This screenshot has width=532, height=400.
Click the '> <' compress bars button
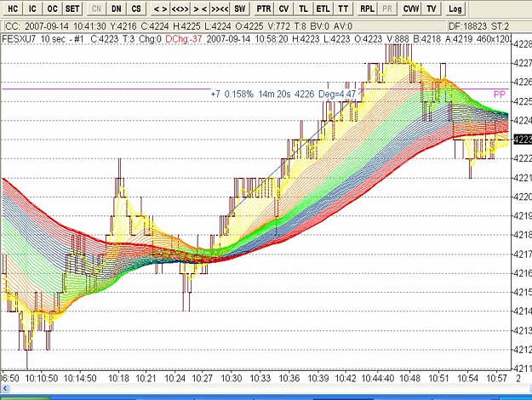200,9
